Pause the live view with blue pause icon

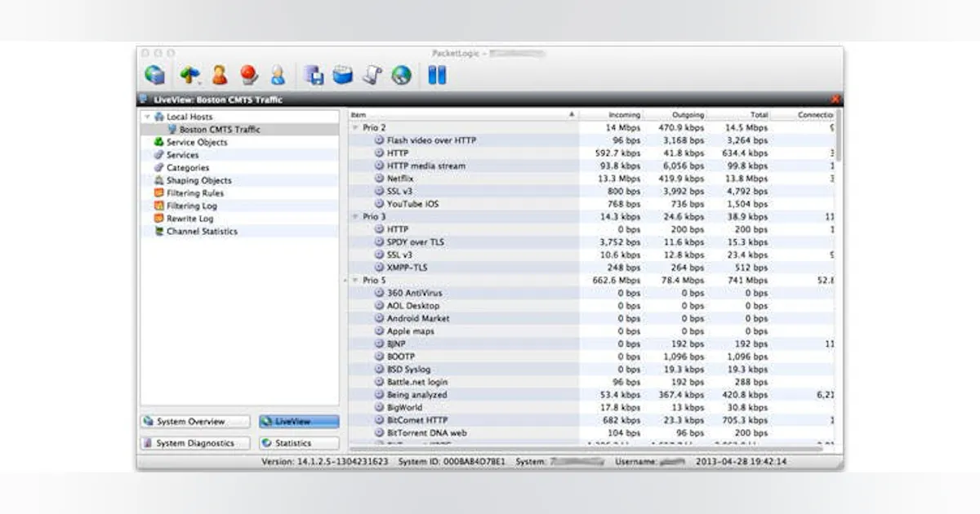pyautogui.click(x=437, y=75)
